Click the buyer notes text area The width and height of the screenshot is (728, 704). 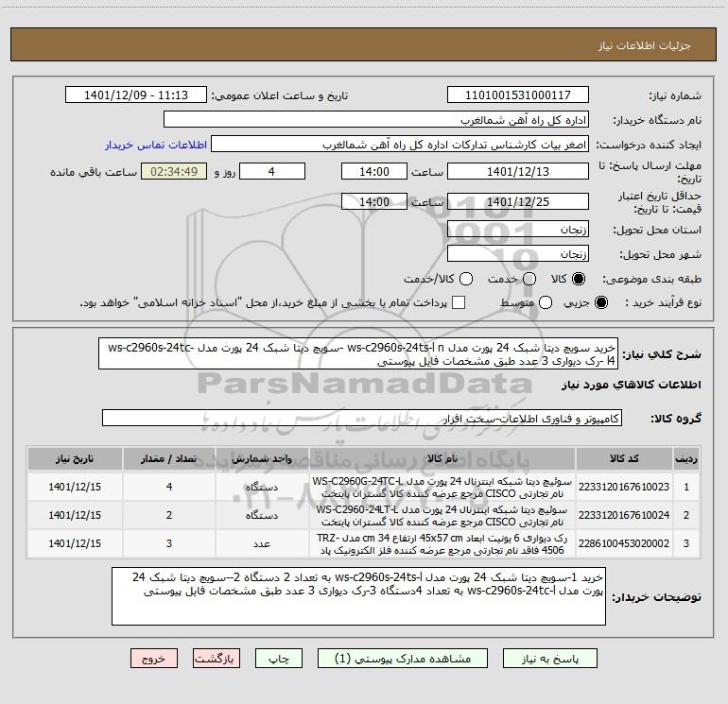(x=358, y=596)
